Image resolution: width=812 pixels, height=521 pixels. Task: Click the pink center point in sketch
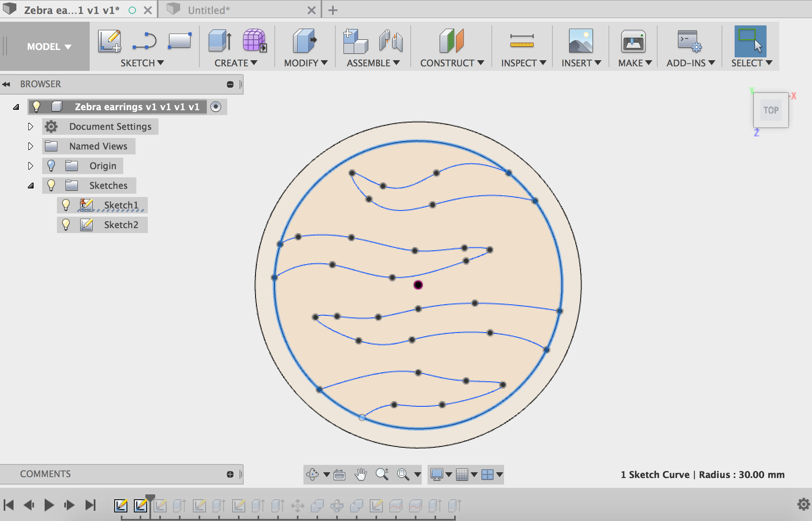pos(418,285)
